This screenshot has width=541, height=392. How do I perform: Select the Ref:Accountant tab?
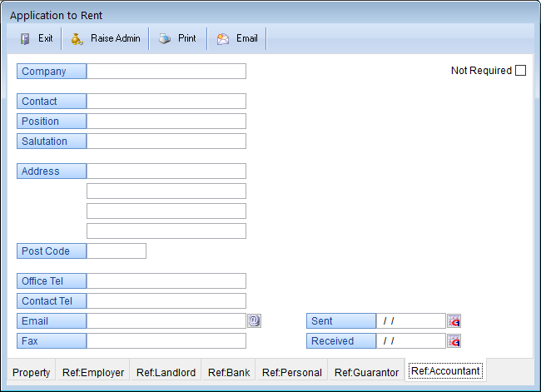point(445,371)
